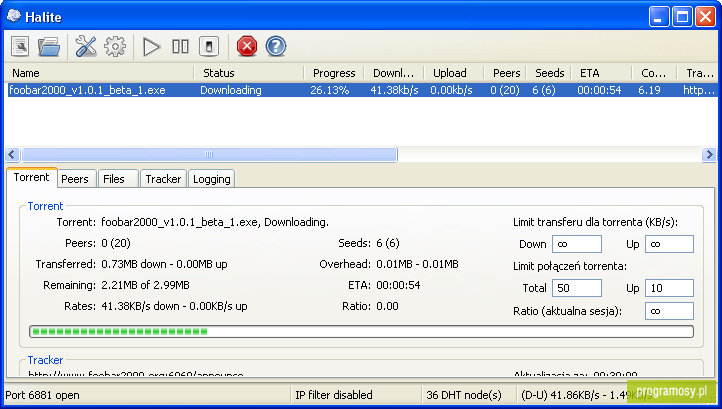Sort by Peers column header

[505, 73]
